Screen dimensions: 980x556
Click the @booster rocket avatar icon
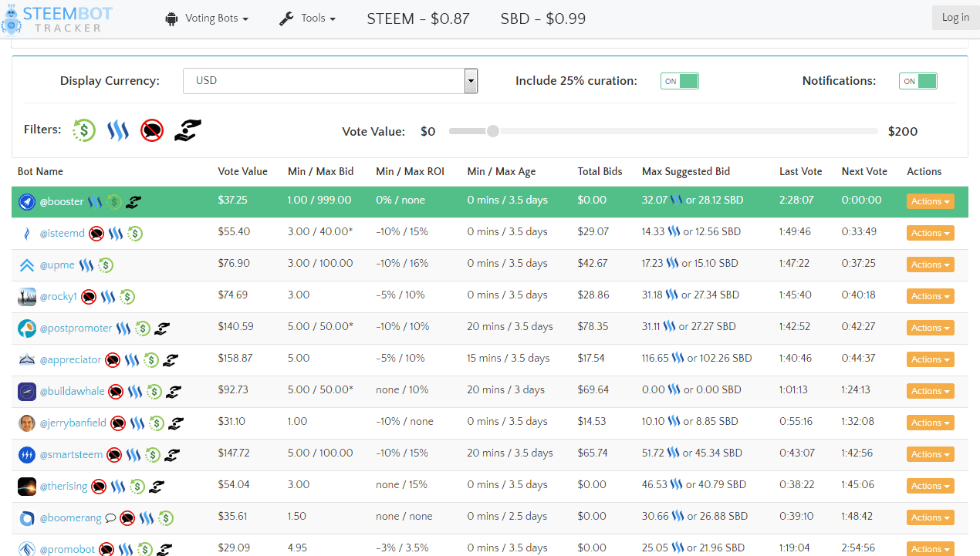[x=27, y=201]
